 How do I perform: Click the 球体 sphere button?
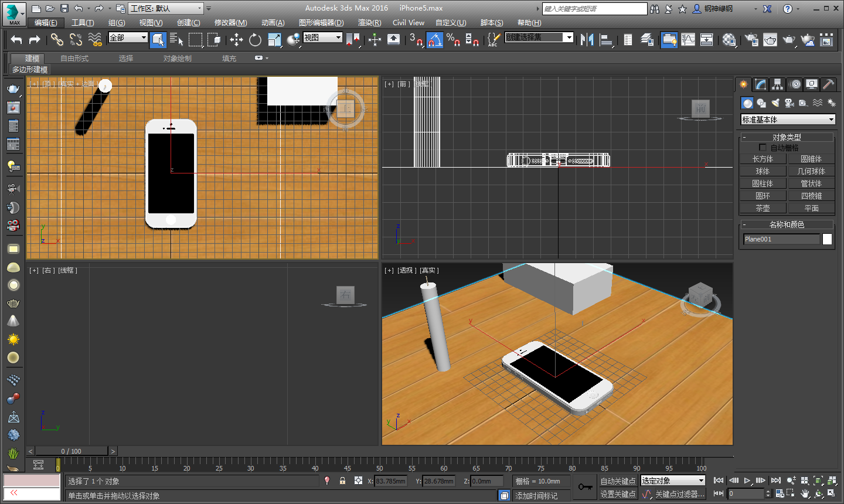tap(763, 171)
